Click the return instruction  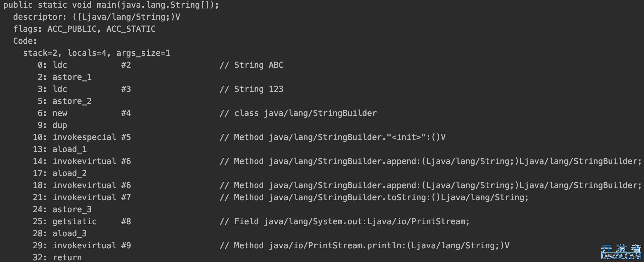67,258
